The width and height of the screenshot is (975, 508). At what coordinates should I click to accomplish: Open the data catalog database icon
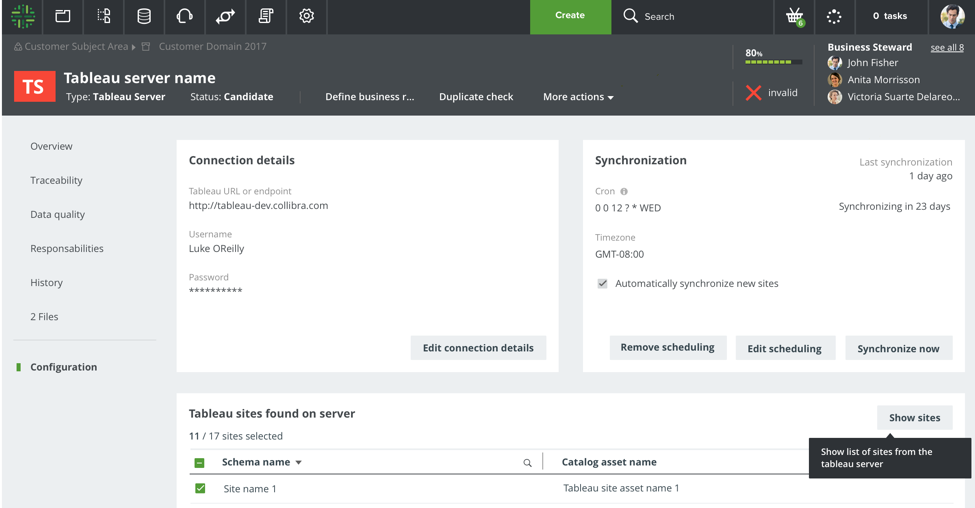[x=144, y=16]
